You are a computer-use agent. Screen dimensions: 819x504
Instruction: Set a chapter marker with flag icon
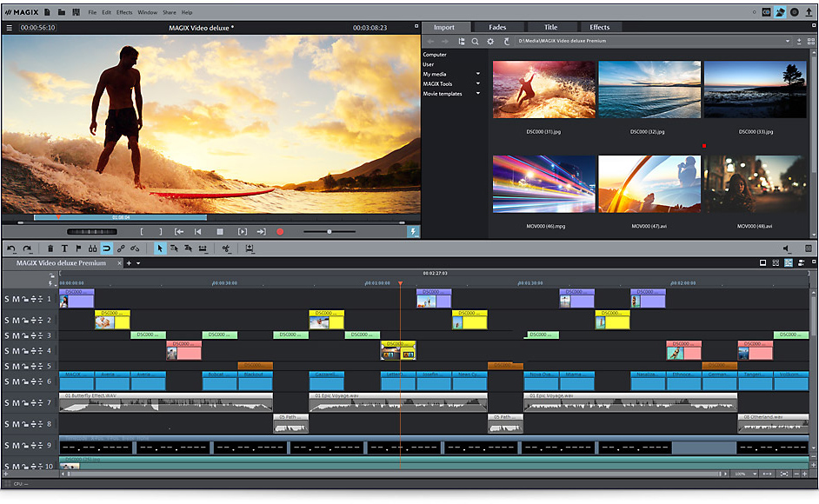tap(78, 249)
